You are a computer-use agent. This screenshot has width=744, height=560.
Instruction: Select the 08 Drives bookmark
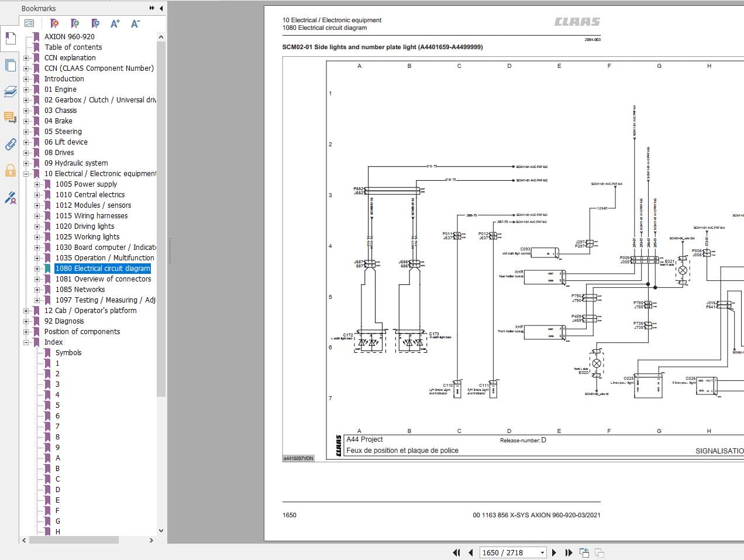(x=59, y=153)
